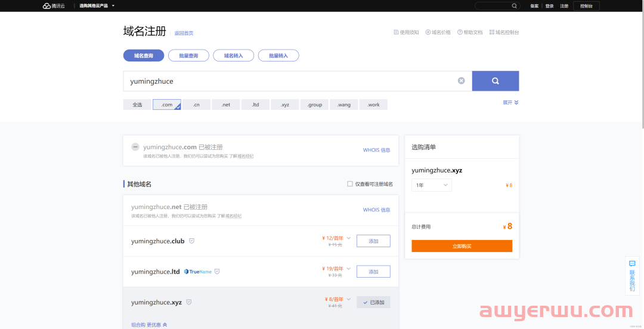Expand price options for yumingzhuce.xyz
Viewport: 644px width, 329px height.
coord(349,299)
